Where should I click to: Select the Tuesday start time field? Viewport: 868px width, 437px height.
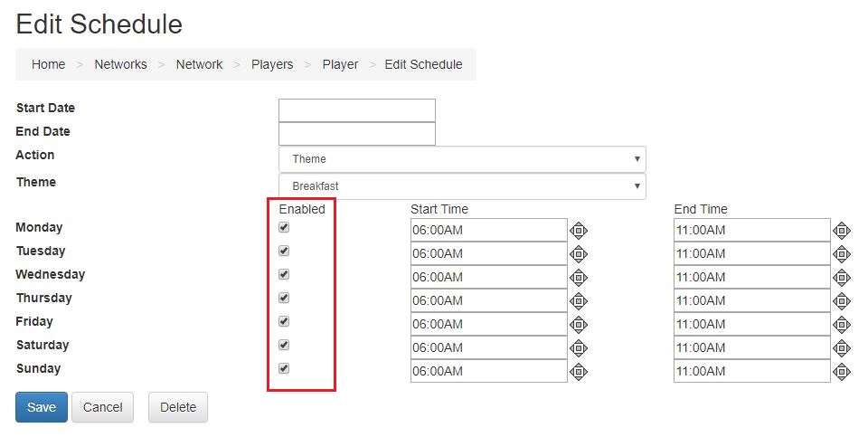click(x=489, y=253)
